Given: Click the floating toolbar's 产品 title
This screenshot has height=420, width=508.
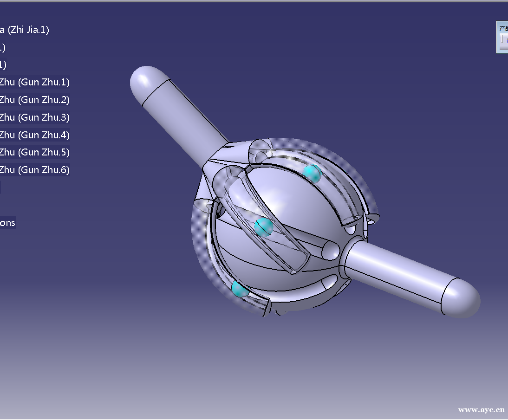Looking at the screenshot, I should point(503,29).
